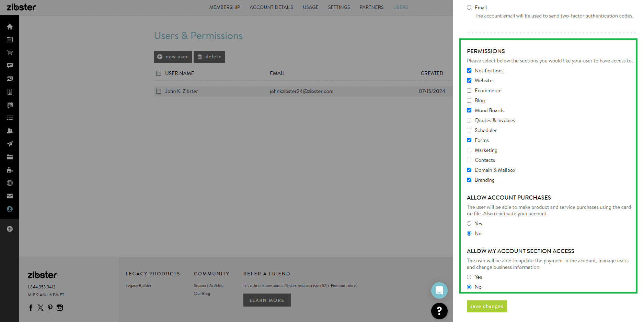Check the Quotes & Invoices permission
Viewport: 644px width, 322px height.
[469, 120]
